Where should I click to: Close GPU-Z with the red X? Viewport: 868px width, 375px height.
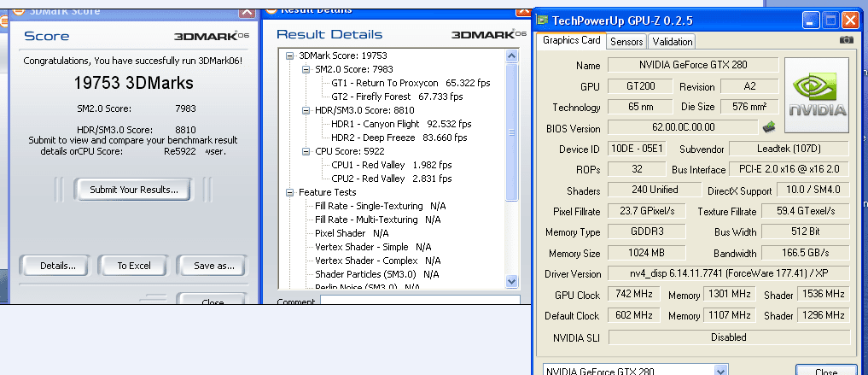[850, 21]
